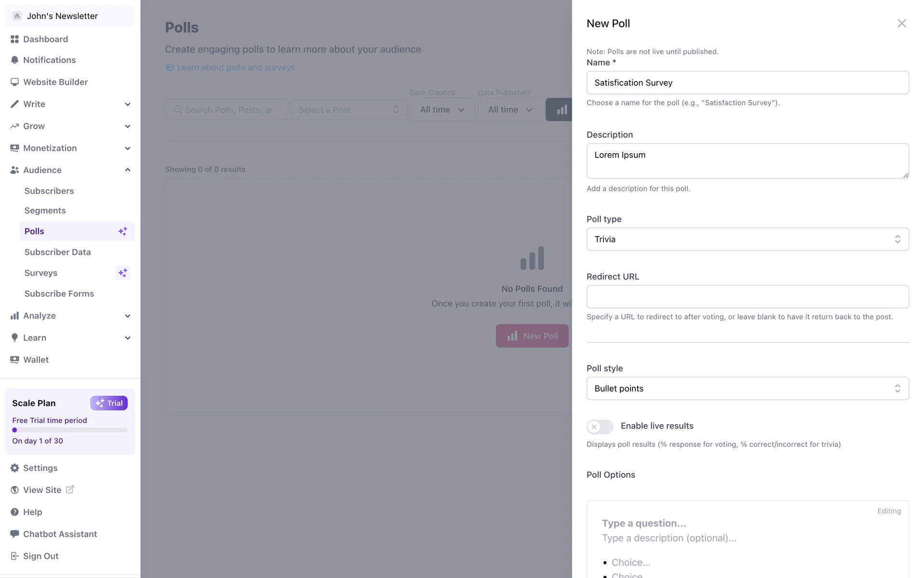Expand the Monetization menu chevron
Image resolution: width=924 pixels, height=578 pixels.
tap(128, 148)
